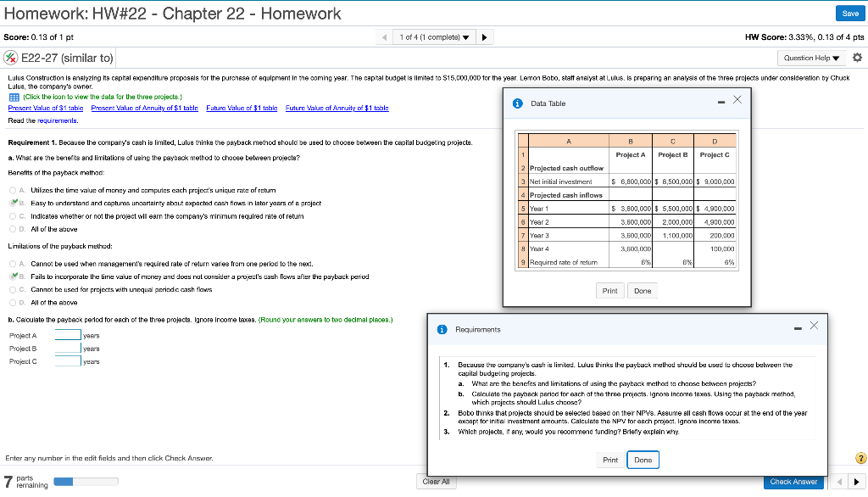Click the data table grid icon

coord(14,97)
